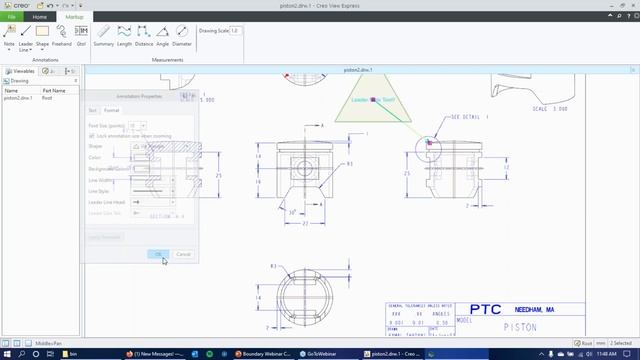Open the File menu tab
Screen dimensions: 640x360
(11, 17)
